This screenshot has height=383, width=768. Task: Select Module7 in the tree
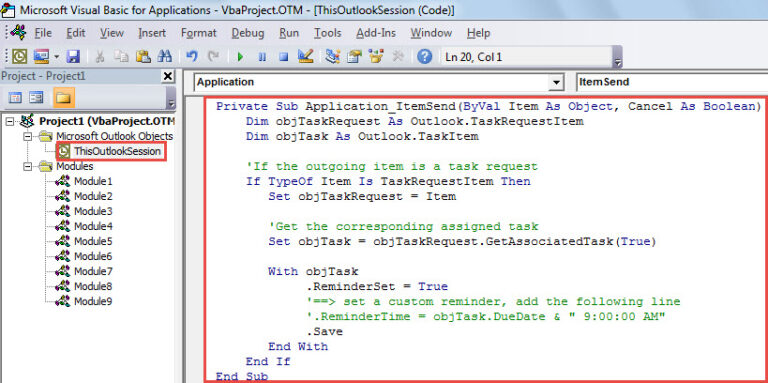tap(93, 271)
